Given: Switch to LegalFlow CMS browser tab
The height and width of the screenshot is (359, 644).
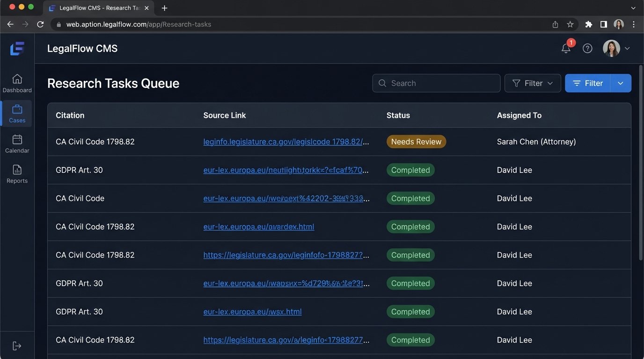Looking at the screenshot, I should 98,8.
